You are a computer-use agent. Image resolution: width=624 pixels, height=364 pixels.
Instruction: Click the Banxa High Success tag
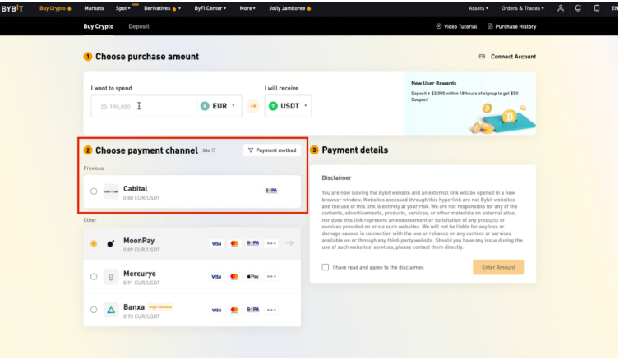(x=160, y=307)
